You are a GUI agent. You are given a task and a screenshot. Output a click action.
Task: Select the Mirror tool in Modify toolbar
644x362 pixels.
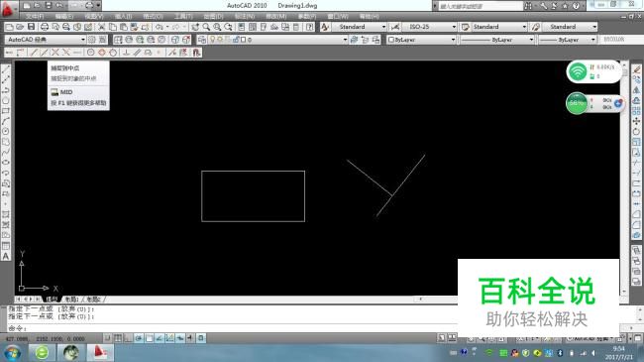pos(636,90)
